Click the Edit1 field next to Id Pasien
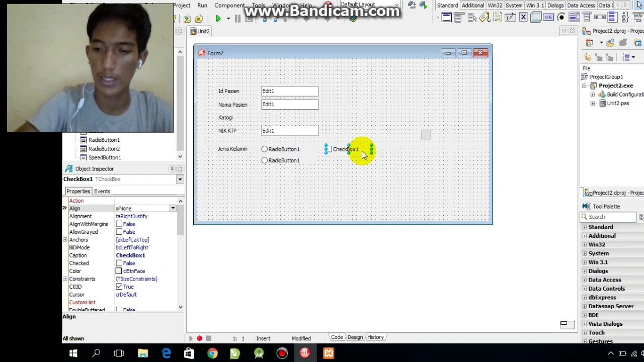 pyautogui.click(x=290, y=91)
